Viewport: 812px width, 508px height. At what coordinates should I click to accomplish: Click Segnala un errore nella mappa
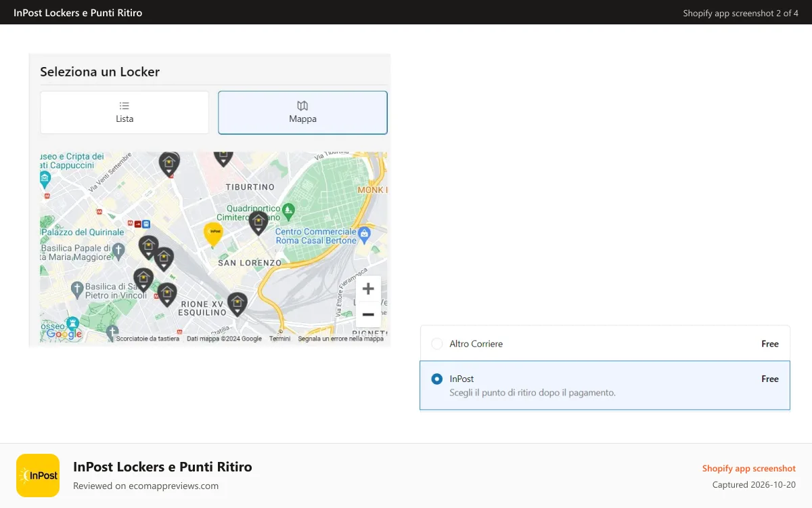click(341, 339)
